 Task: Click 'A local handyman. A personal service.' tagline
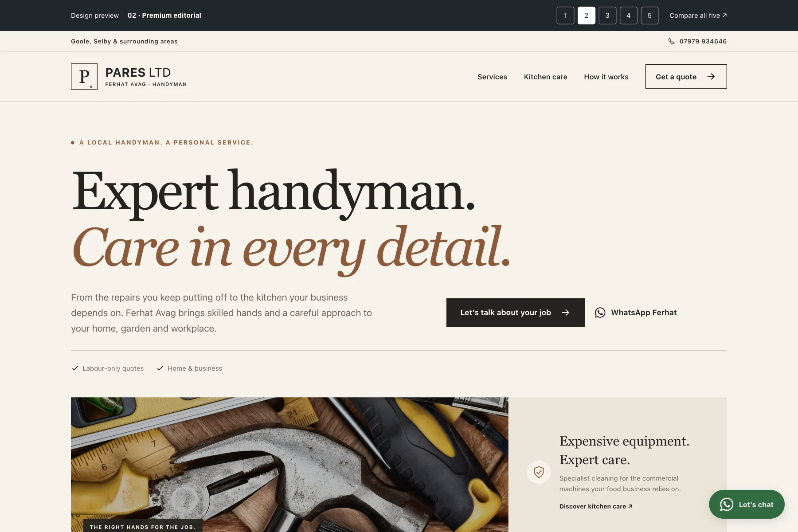point(166,142)
